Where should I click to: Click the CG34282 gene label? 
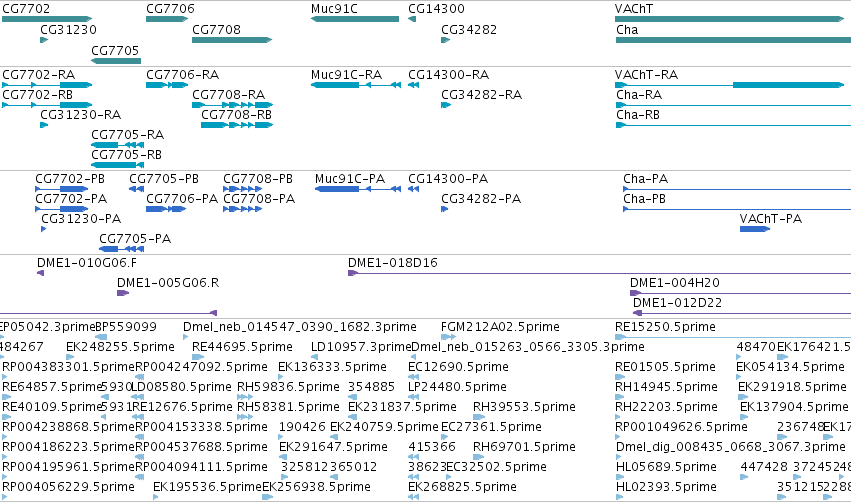coord(469,29)
